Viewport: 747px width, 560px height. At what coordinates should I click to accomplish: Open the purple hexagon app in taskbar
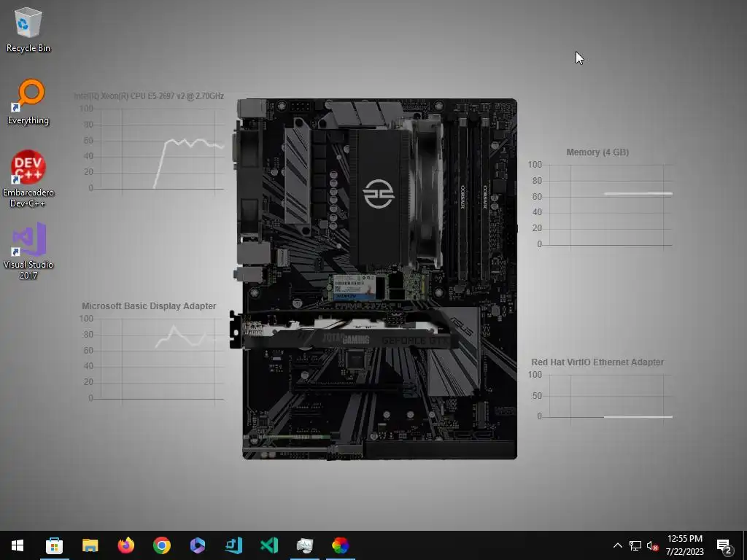tap(197, 545)
